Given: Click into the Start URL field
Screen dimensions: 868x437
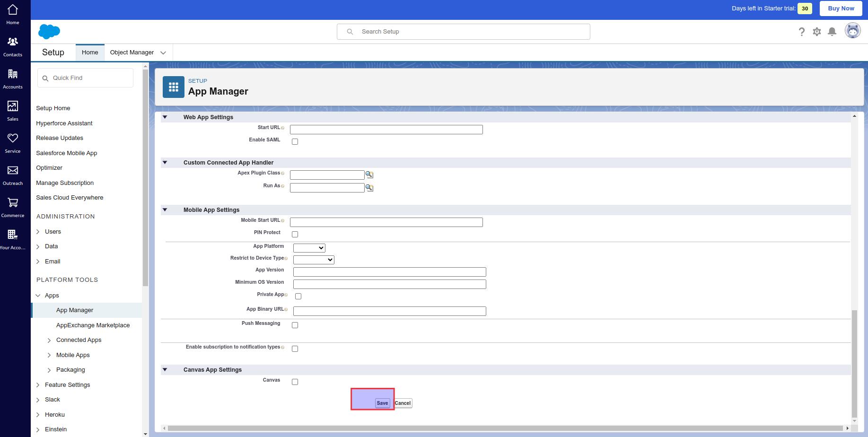Looking at the screenshot, I should point(386,130).
